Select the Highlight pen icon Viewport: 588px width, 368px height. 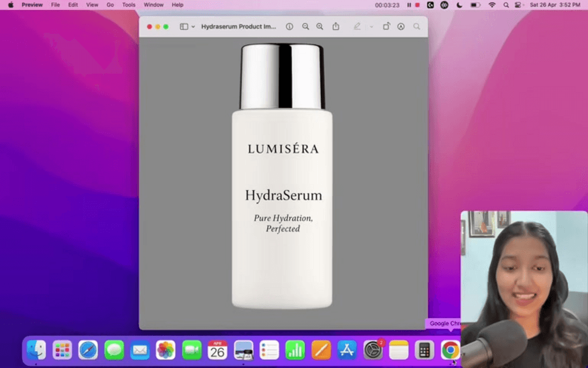(x=357, y=27)
